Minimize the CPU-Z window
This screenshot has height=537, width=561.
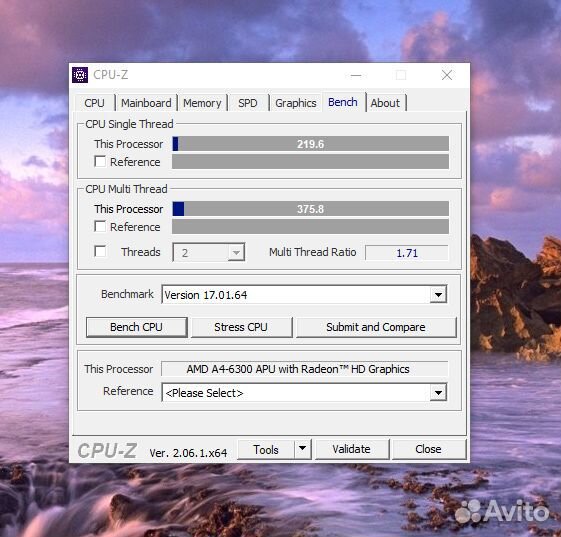[356, 75]
